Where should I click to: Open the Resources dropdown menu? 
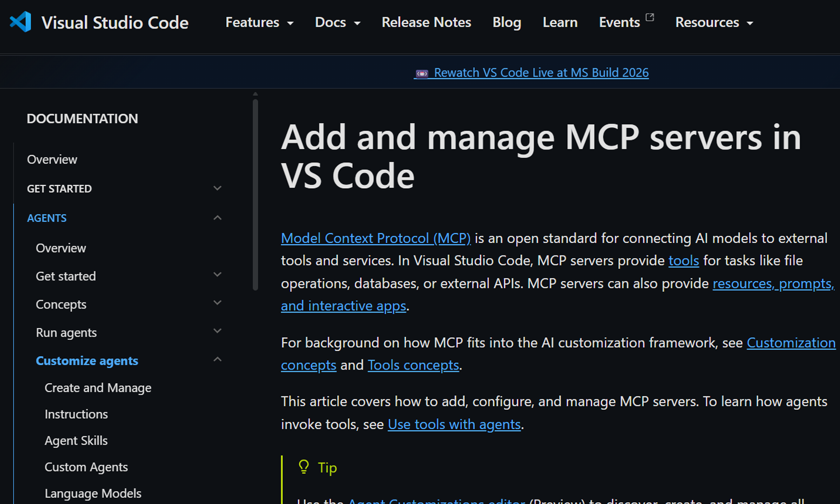714,22
